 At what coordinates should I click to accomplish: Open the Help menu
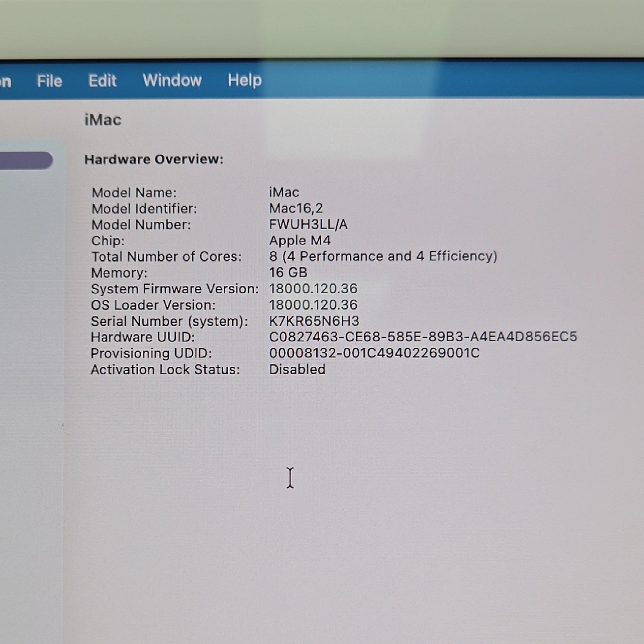245,80
